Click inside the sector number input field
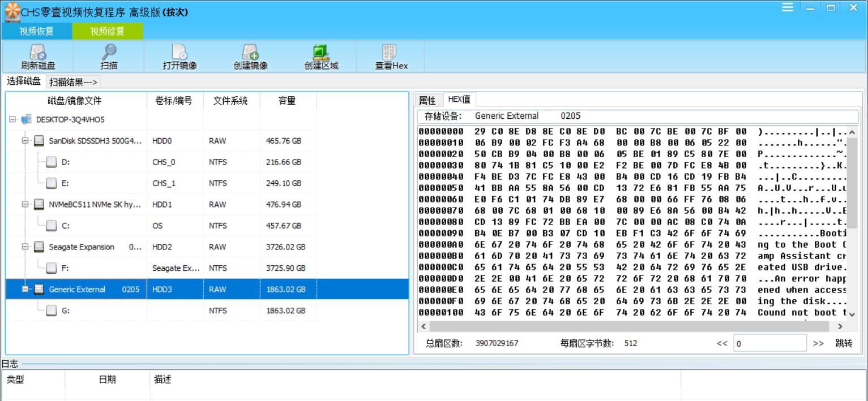Image resolution: width=868 pixels, height=401 pixels. [770, 342]
